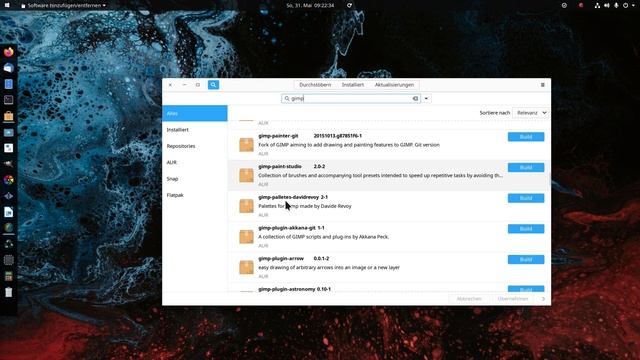The width and height of the screenshot is (640, 360).
Task: Click the gimp-plugin-arrow package icon
Action: [246, 267]
